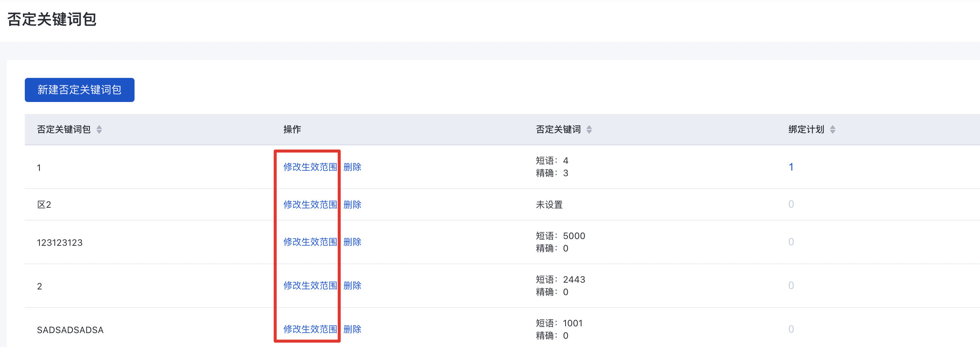The height and width of the screenshot is (347, 980).
Task: Click bound plan count for 区2
Action: click(x=791, y=204)
